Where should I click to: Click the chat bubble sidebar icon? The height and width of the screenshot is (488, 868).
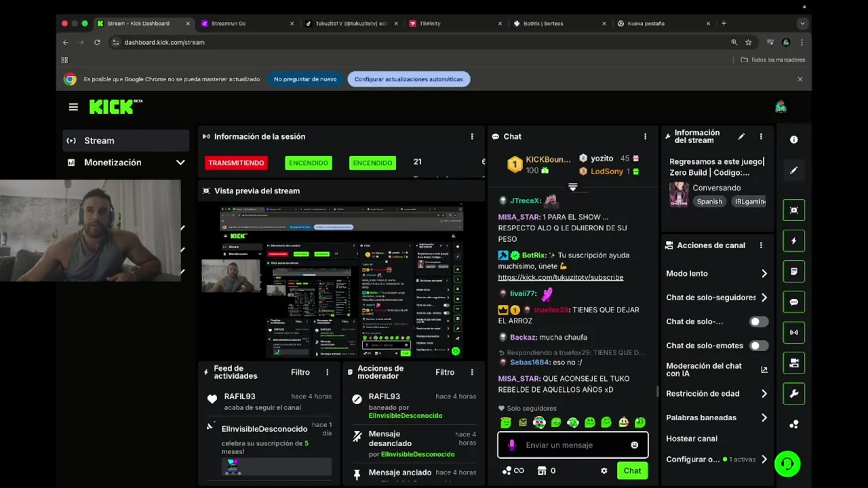coord(794,302)
